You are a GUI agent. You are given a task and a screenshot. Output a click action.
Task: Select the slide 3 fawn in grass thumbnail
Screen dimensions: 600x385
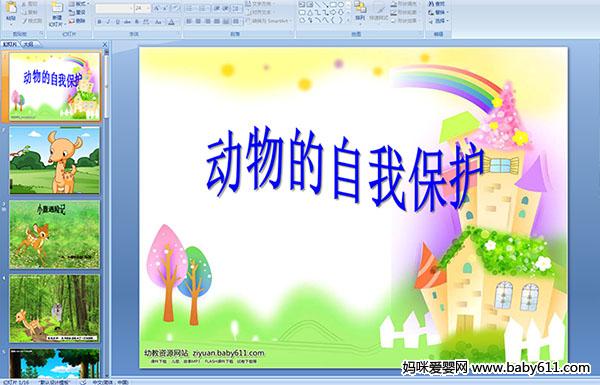pos(54,234)
